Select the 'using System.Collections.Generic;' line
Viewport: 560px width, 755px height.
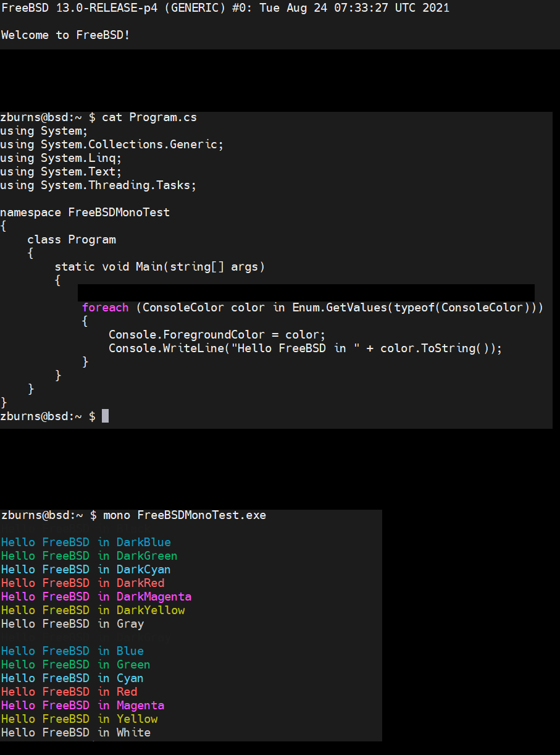(x=112, y=145)
